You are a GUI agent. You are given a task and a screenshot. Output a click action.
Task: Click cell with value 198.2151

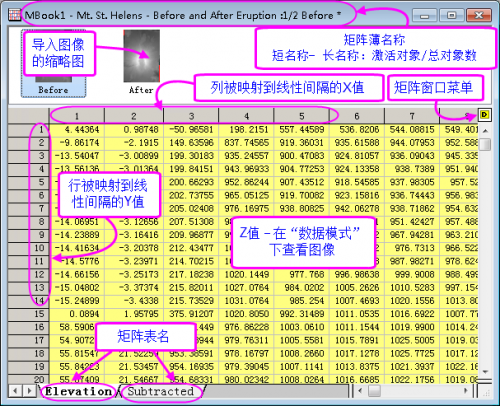coord(246,130)
